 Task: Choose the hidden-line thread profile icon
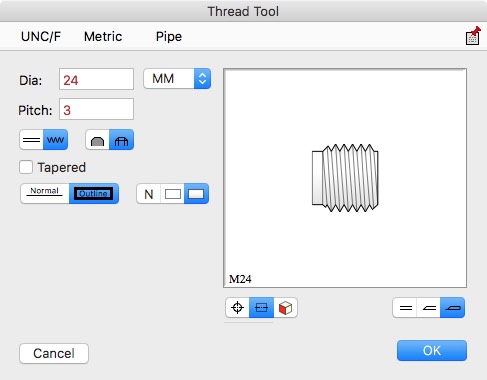click(x=121, y=140)
